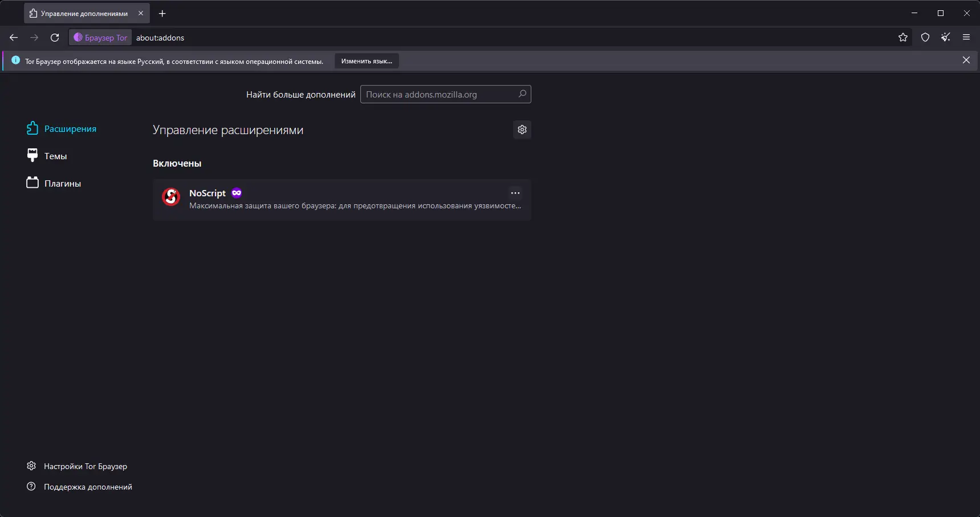980x517 pixels.
Task: Open the Темы category
Action: pos(47,156)
